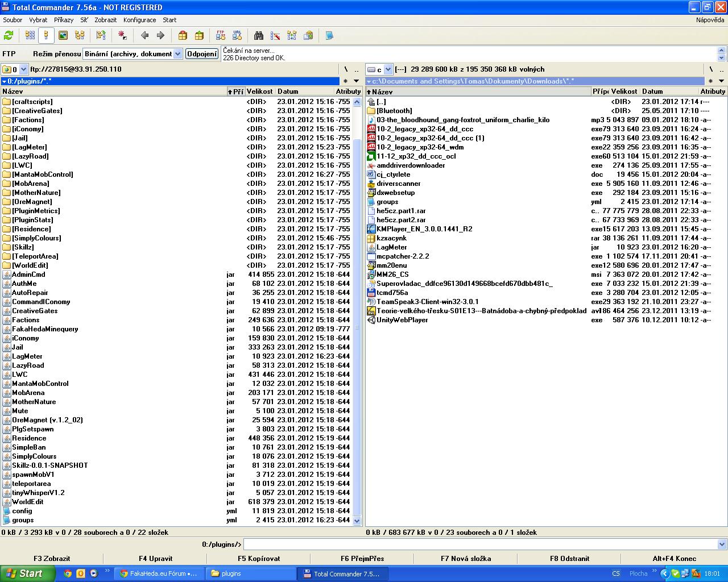Screen dimensions: 728x582
Task: Switch to FakaHeda.eu Fórum taskbar window
Action: pos(159,573)
